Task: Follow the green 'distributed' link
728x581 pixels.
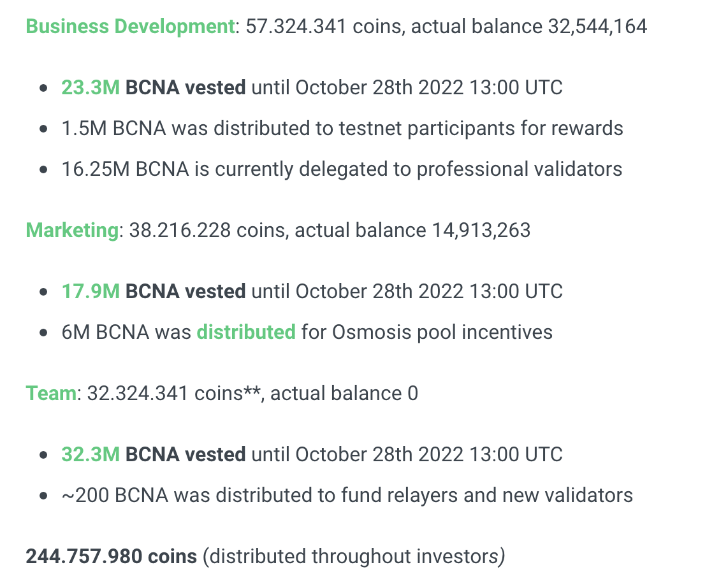Action: click(x=246, y=332)
